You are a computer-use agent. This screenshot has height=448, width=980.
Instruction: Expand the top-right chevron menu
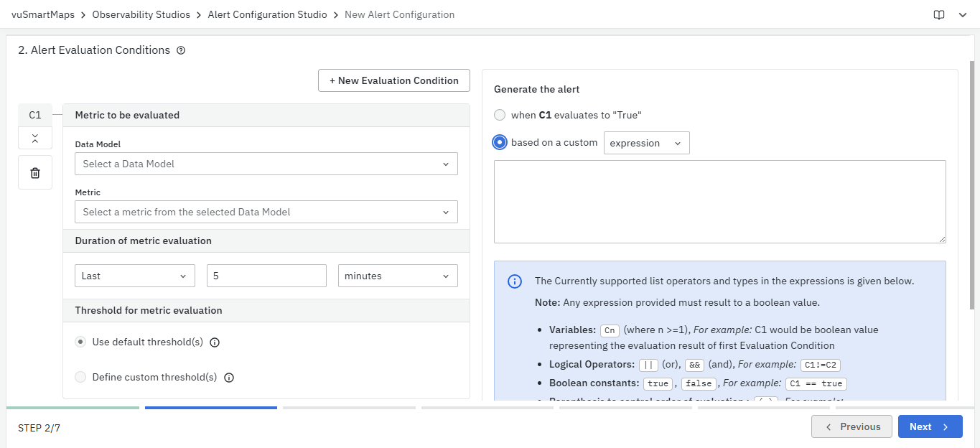[x=963, y=14]
